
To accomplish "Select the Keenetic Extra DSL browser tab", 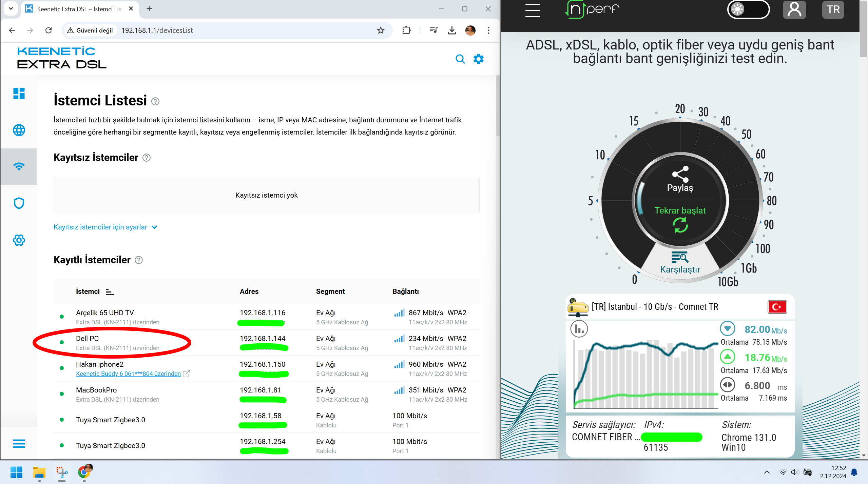I will coord(80,9).
